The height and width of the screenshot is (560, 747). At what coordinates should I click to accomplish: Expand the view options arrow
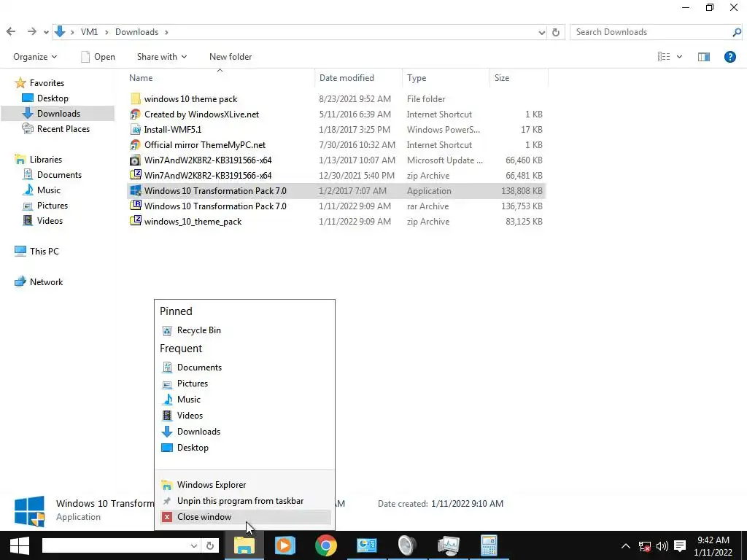coord(679,57)
